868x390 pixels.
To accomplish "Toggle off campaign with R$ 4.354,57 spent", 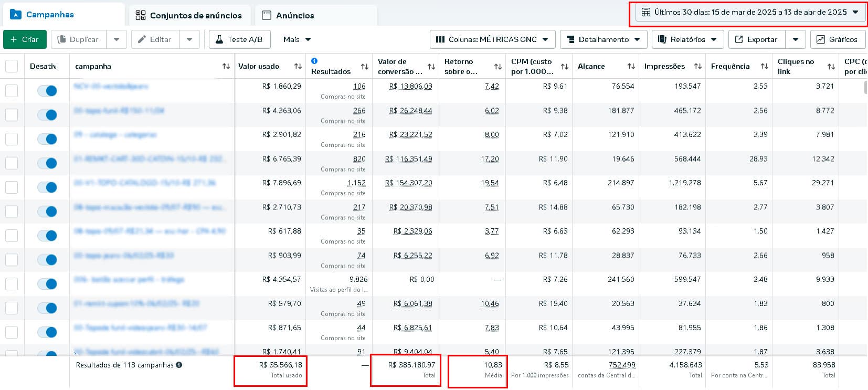I will pyautogui.click(x=47, y=284).
